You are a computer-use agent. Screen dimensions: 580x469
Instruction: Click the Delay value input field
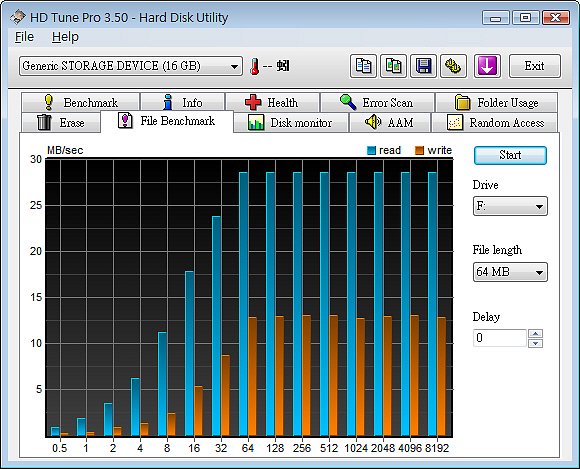click(x=500, y=338)
